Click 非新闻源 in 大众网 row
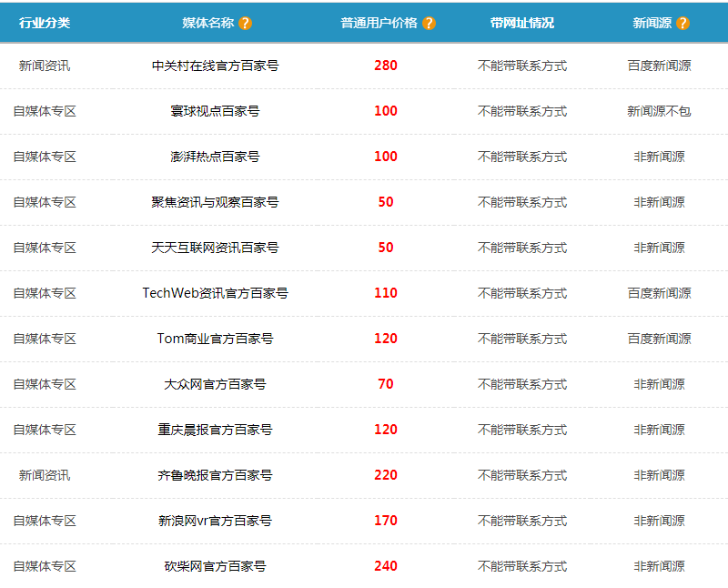 pos(659,384)
